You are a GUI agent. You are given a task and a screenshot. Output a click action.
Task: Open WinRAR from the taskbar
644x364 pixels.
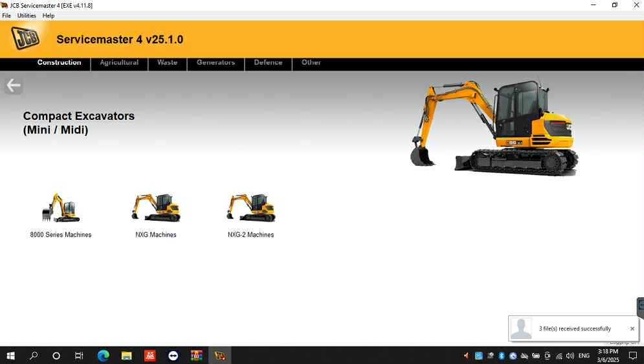tap(196, 356)
